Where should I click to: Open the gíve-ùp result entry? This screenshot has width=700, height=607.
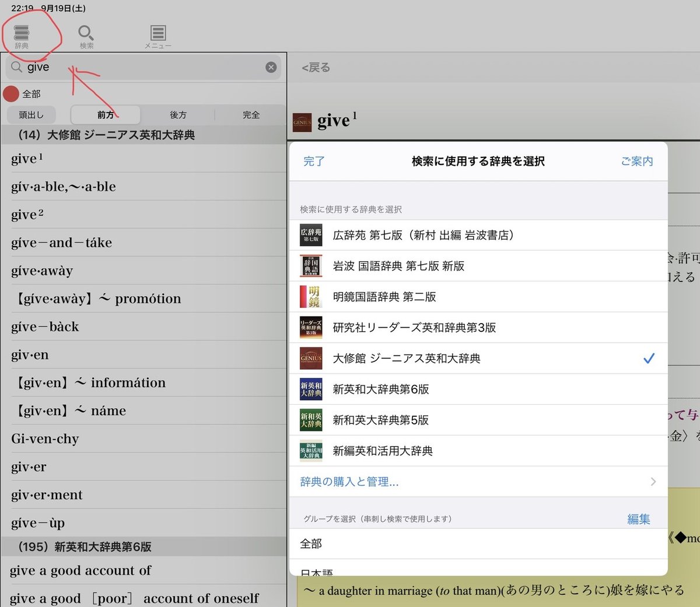click(x=143, y=522)
